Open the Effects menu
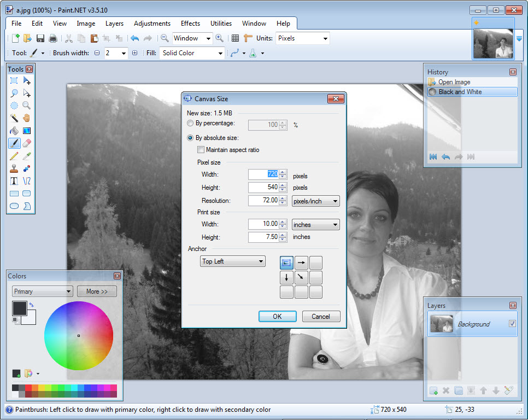 coord(190,24)
